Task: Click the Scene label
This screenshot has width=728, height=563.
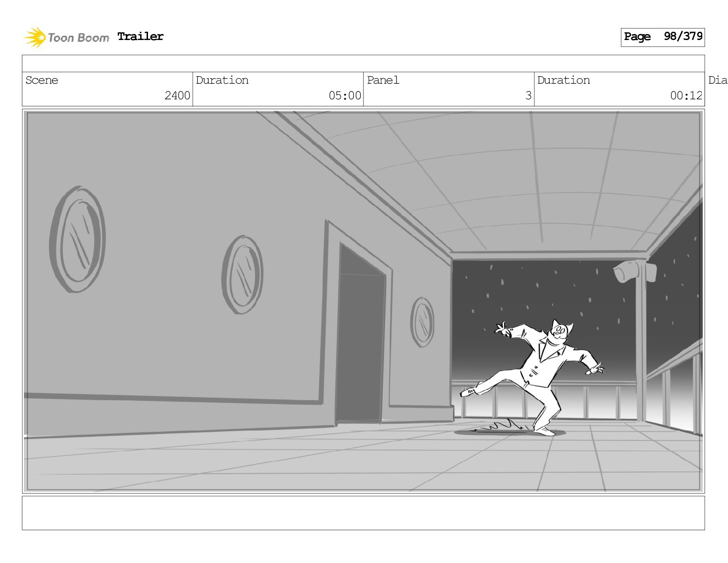Action: click(x=42, y=80)
